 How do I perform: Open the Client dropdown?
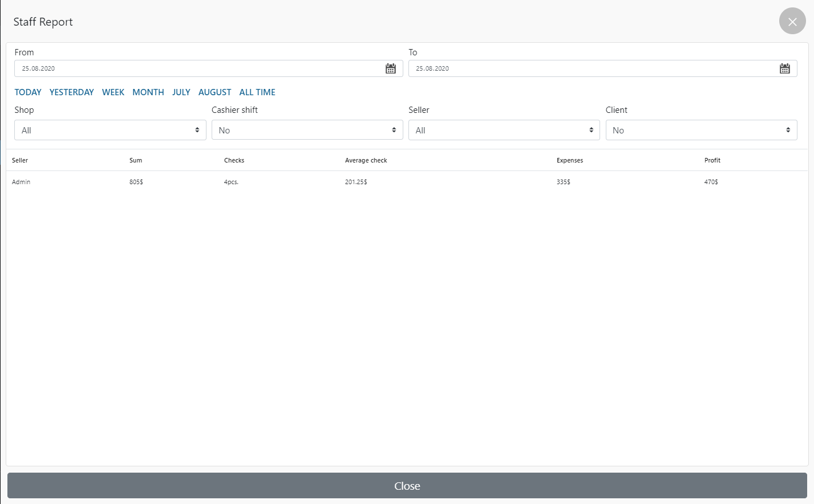pos(701,130)
